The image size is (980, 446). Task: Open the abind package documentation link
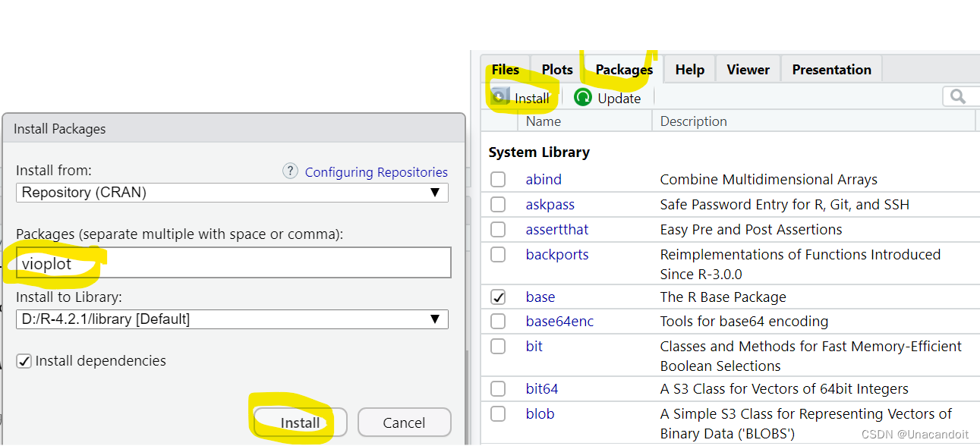point(544,179)
